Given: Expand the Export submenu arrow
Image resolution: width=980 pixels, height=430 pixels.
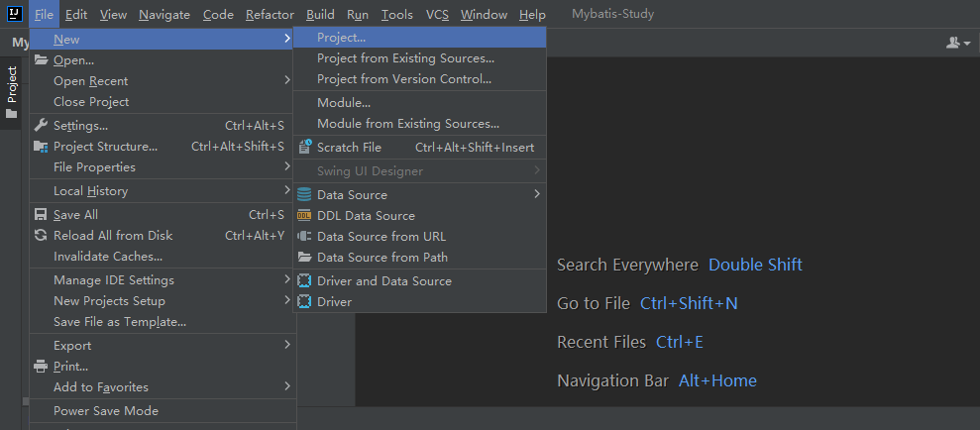Looking at the screenshot, I should (x=287, y=346).
